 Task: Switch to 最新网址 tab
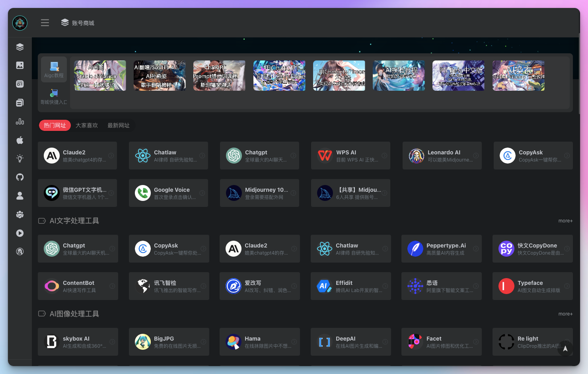[x=119, y=125]
